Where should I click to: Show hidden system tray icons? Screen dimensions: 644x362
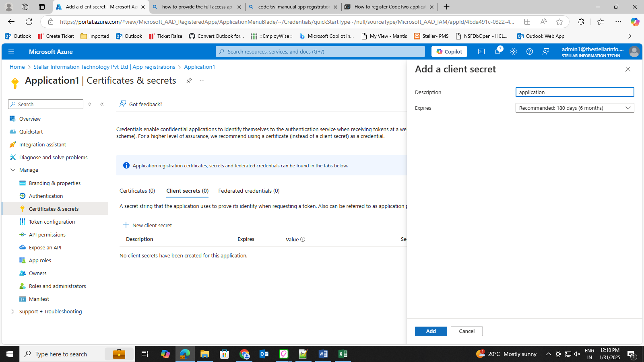[x=548, y=354]
